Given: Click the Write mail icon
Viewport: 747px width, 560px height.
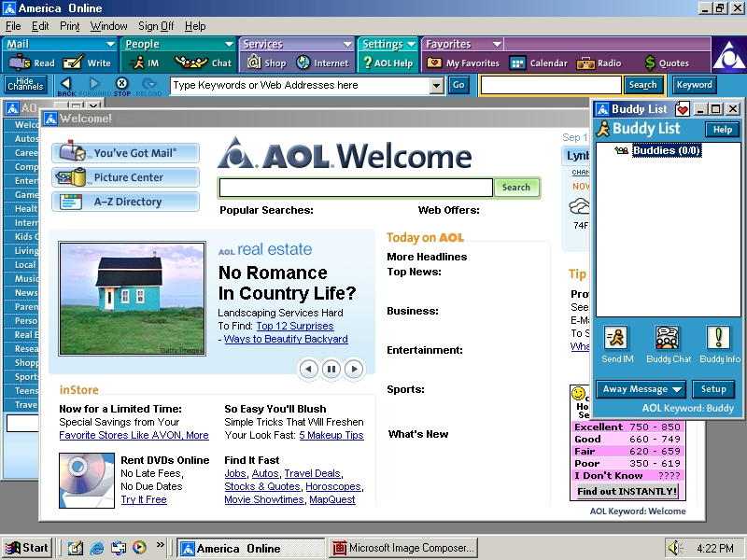Looking at the screenshot, I should click(x=75, y=63).
